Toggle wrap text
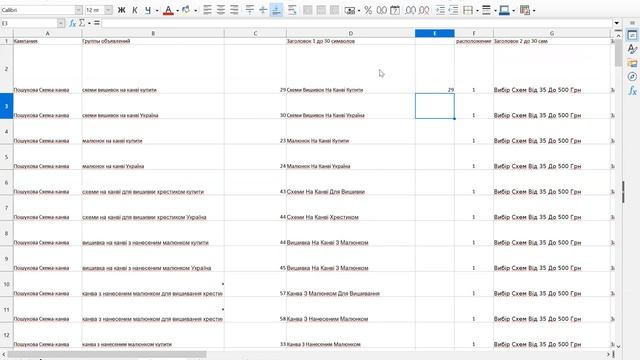Viewport: 640px width, 360px height. click(292, 10)
